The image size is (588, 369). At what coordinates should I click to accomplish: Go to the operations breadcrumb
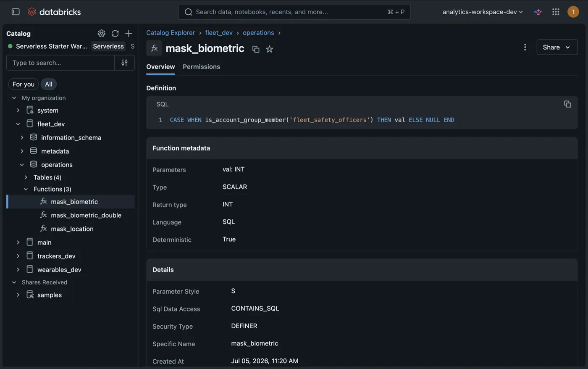258,33
